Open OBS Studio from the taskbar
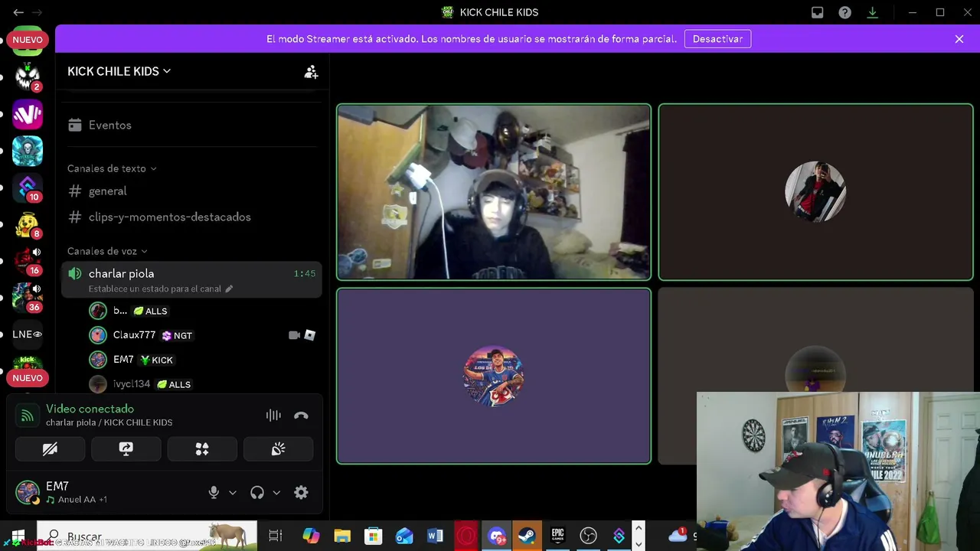This screenshot has width=980, height=551. [x=588, y=536]
